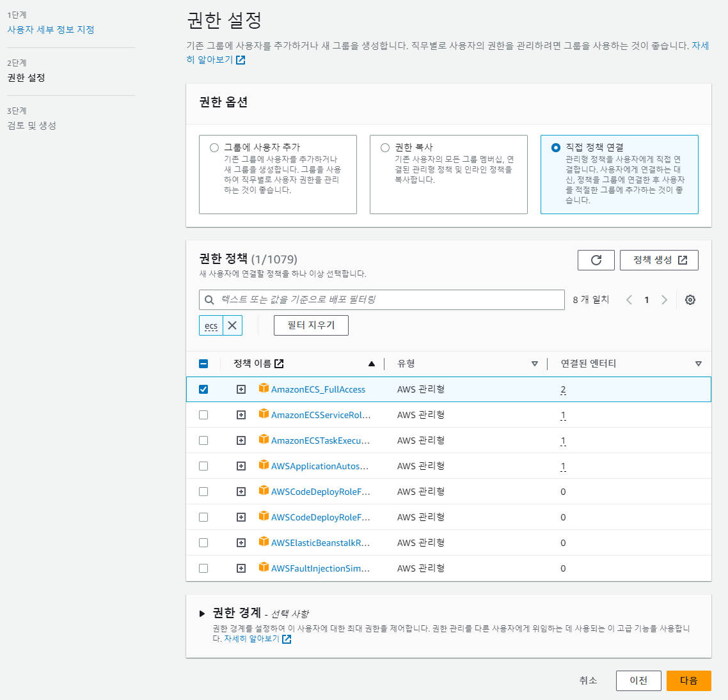Viewport: 728px width, 700px height.
Task: Check the AmazonECSServiceRol... policy checkbox
Action: tap(203, 415)
